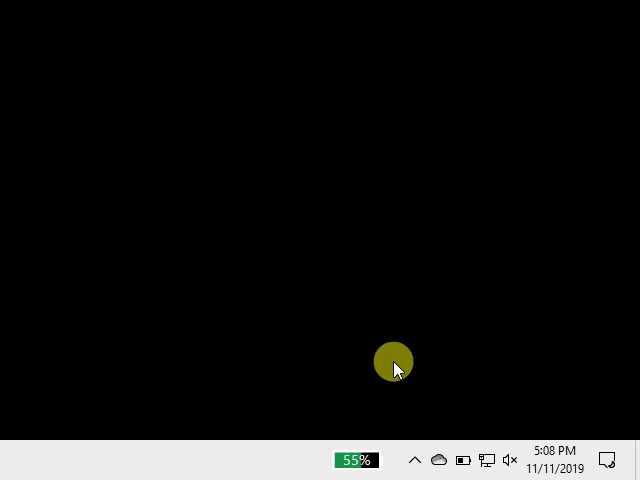Open the Action Center notifications icon
Image resolution: width=640 pixels, height=480 pixels.
tap(607, 460)
